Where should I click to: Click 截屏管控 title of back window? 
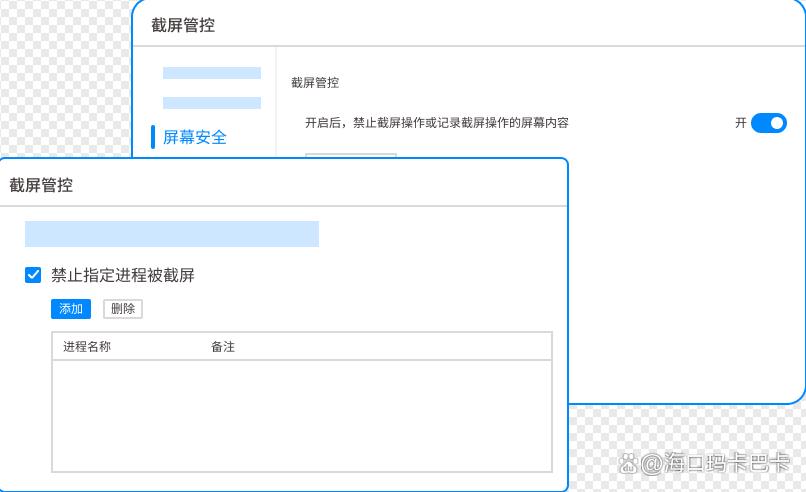183,25
